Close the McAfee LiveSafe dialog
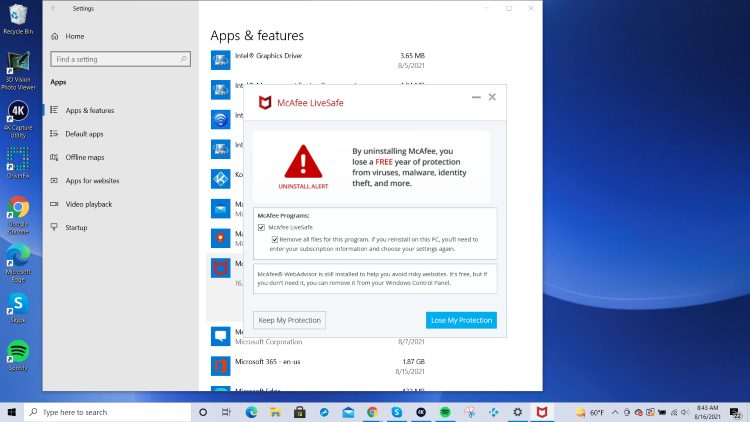This screenshot has height=422, width=750. 492,97
